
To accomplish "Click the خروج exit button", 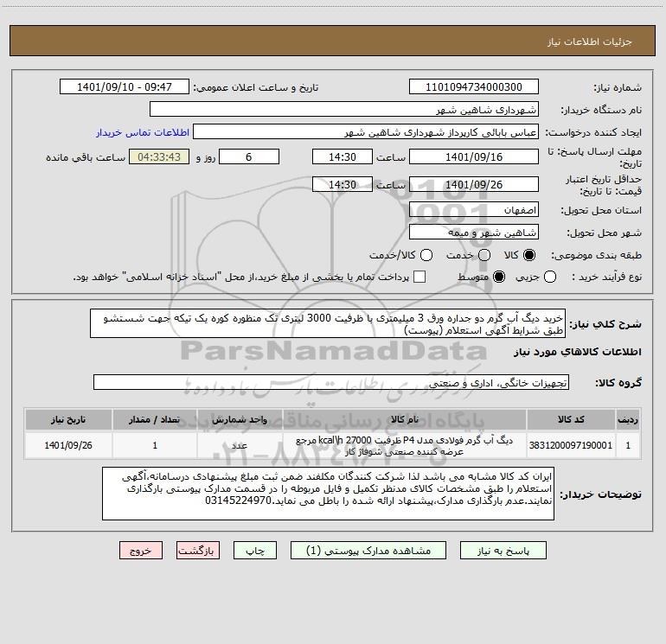I will [141, 551].
